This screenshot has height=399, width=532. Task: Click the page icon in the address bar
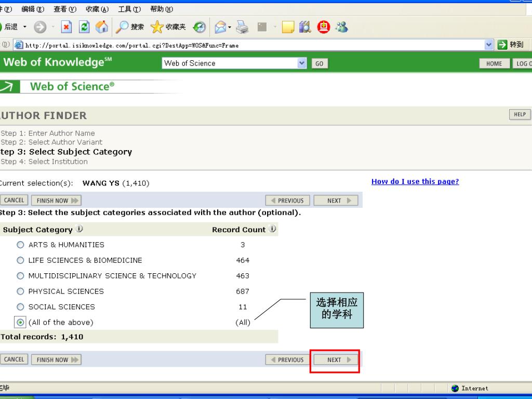19,45
